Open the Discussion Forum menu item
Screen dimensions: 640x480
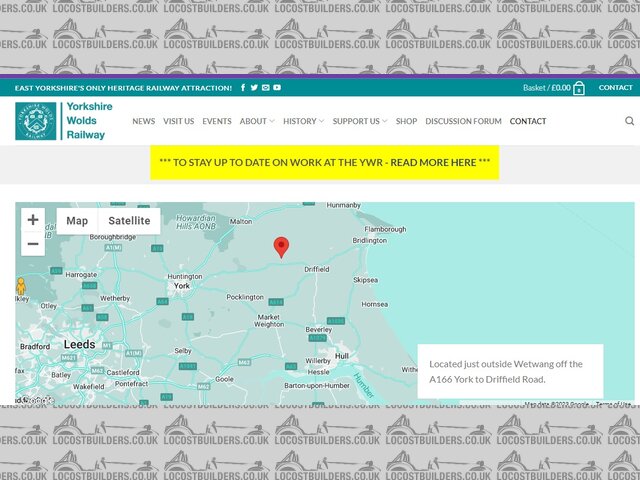click(463, 121)
